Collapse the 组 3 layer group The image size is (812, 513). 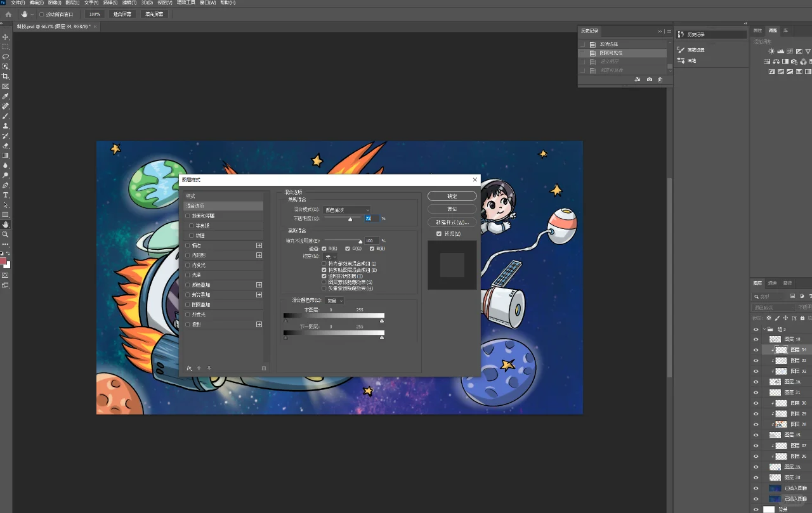point(764,330)
